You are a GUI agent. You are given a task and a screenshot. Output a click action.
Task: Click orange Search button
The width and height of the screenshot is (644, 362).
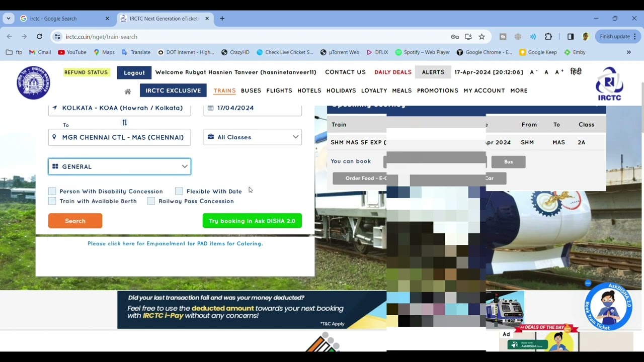[x=75, y=221]
